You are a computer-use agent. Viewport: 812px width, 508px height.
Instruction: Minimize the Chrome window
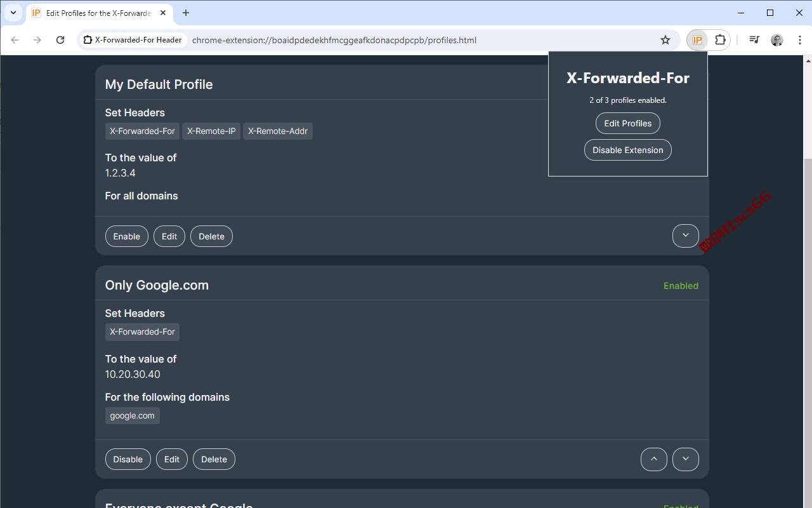[742, 13]
